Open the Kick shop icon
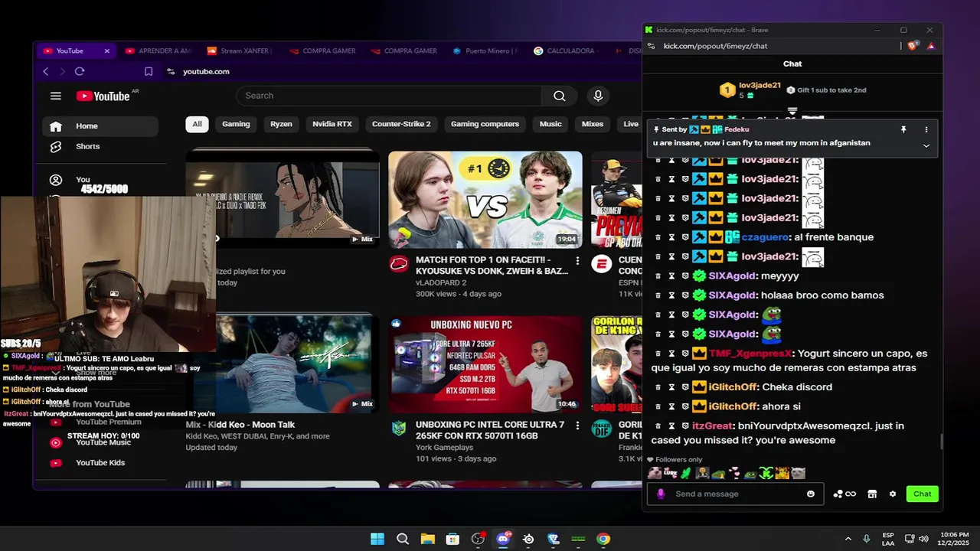Image resolution: width=980 pixels, height=551 pixels. (872, 494)
